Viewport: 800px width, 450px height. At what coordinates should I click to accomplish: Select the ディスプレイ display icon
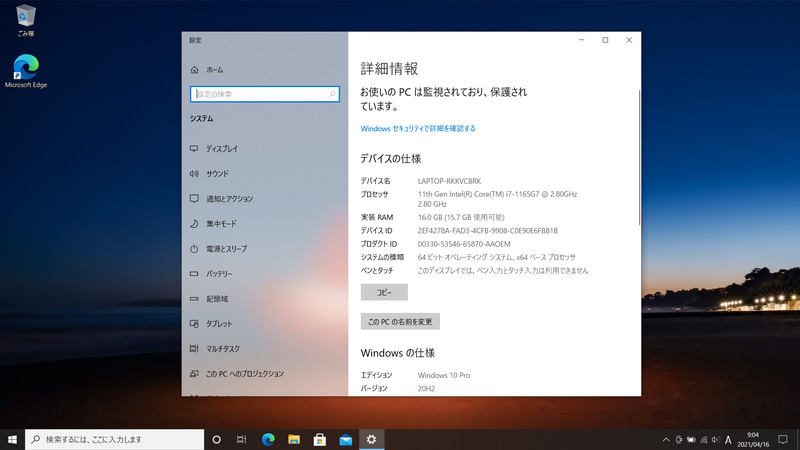coord(194,148)
